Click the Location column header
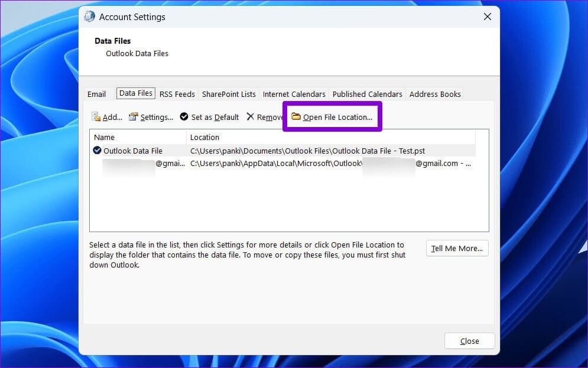 (331, 137)
